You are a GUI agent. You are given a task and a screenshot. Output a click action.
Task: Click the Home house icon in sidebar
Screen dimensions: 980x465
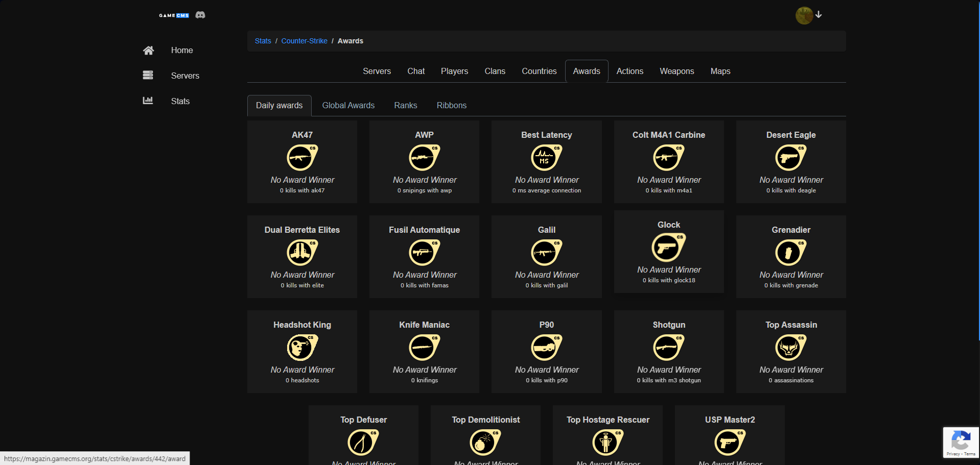148,50
